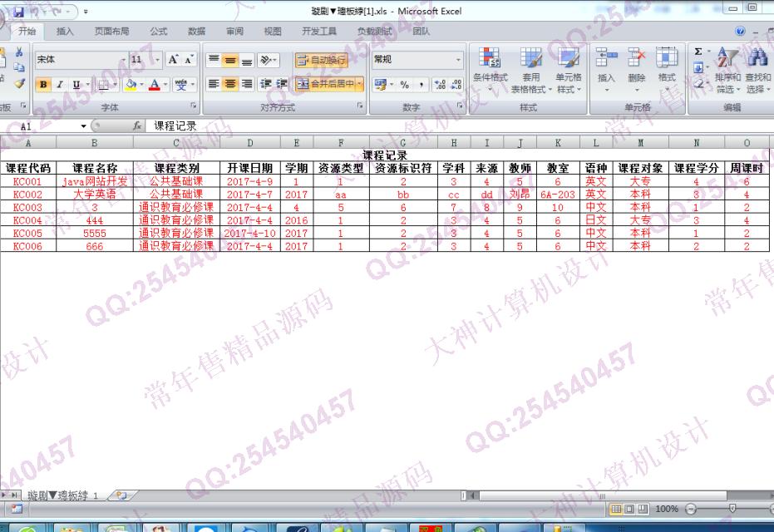This screenshot has width=774, height=532.
Task: Switch to Normal view in status bar
Action: [617, 509]
